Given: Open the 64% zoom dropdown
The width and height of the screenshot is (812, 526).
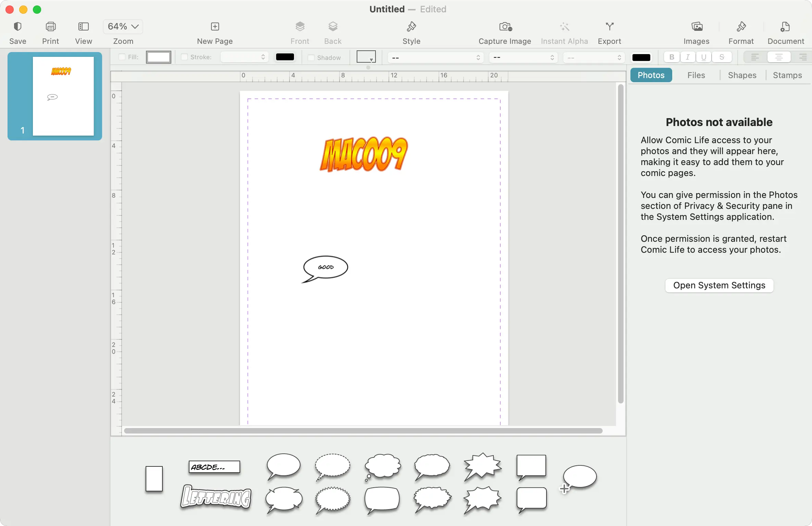Looking at the screenshot, I should 123,27.
